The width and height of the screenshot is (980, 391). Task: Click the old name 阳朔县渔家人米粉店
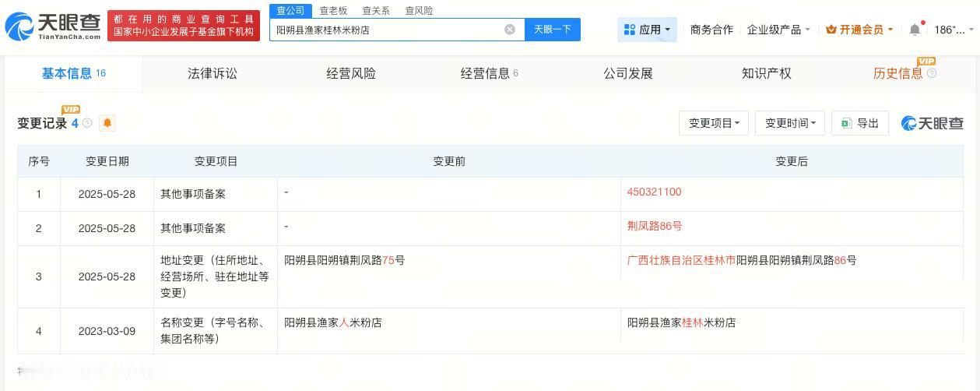point(333,322)
